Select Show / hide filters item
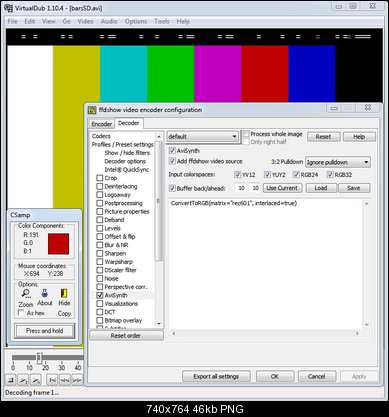Image resolution: width=389 pixels, height=417 pixels. click(127, 153)
